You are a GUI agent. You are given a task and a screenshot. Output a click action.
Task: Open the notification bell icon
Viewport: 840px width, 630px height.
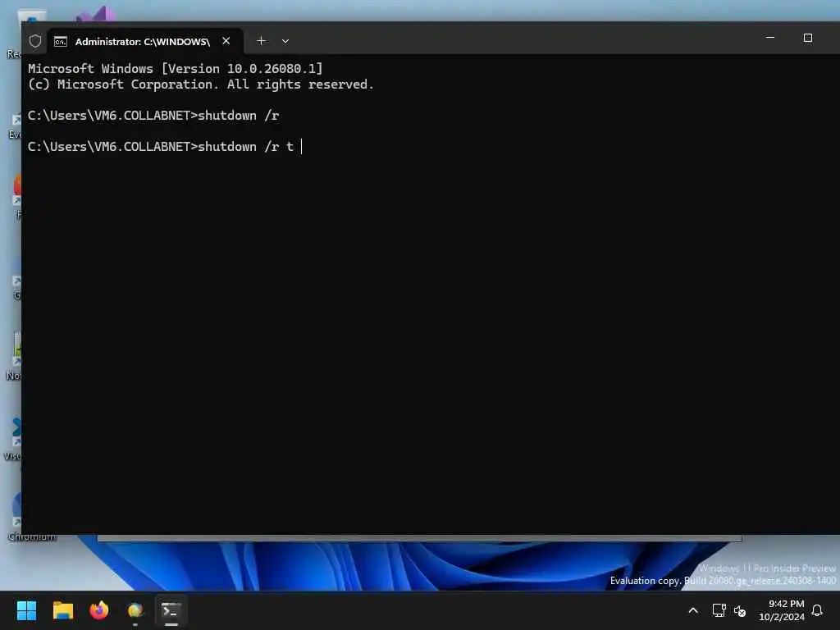[818, 610]
